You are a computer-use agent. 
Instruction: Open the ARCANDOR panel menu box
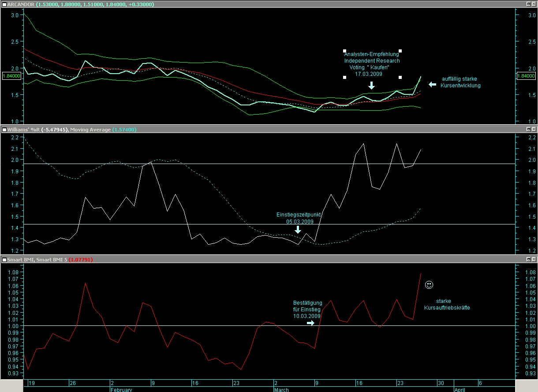[4, 4]
